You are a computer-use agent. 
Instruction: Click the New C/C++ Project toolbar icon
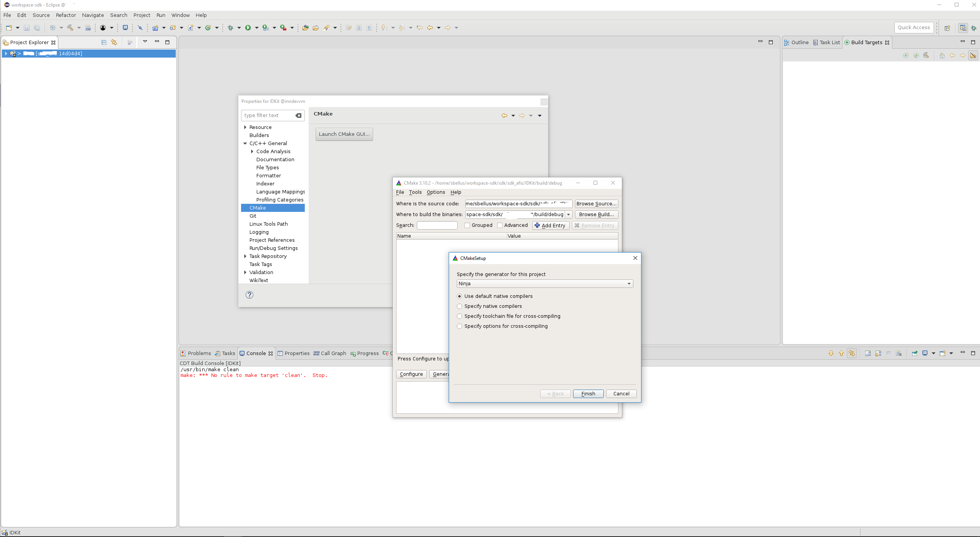click(155, 28)
